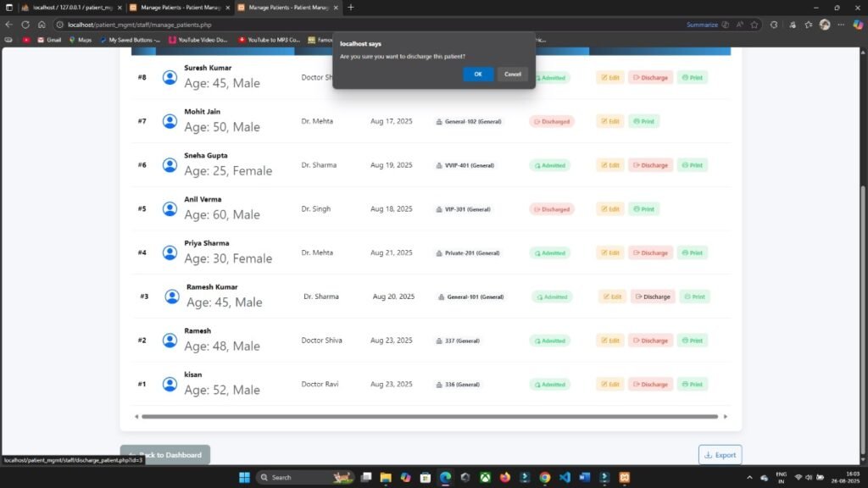Open the browser profile avatar menu
Image resolution: width=868 pixels, height=488 pixels.
(x=826, y=25)
